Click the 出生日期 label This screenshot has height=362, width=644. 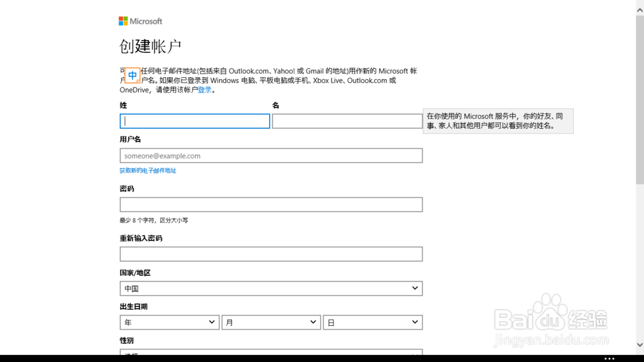133,307
